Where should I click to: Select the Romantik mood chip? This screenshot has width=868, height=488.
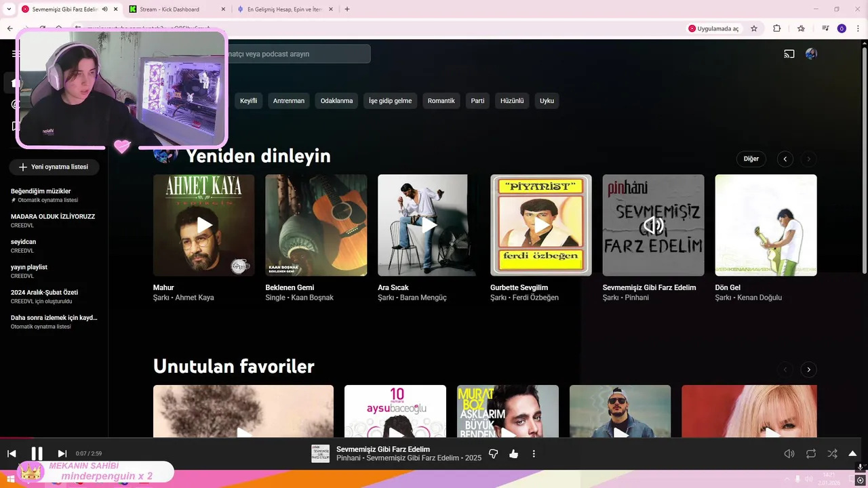441,100
